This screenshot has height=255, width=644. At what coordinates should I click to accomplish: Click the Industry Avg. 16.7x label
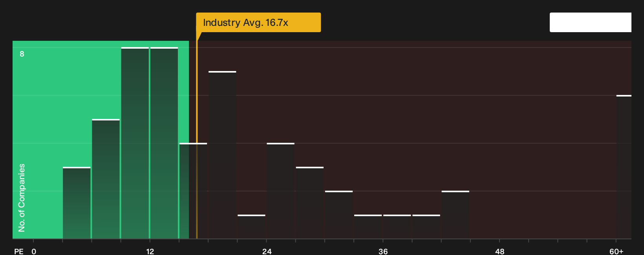[258, 22]
